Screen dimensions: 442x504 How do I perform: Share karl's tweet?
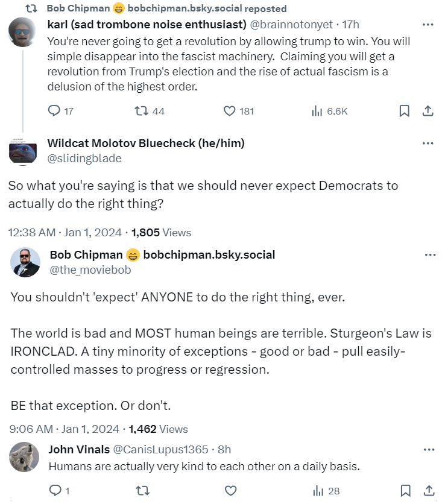(x=427, y=111)
